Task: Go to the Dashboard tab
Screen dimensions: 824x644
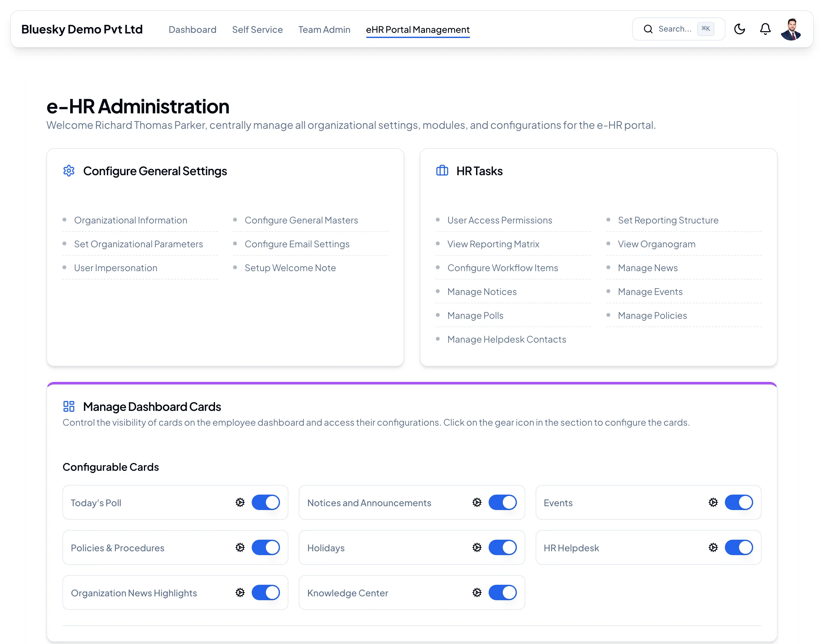Action: (x=192, y=29)
